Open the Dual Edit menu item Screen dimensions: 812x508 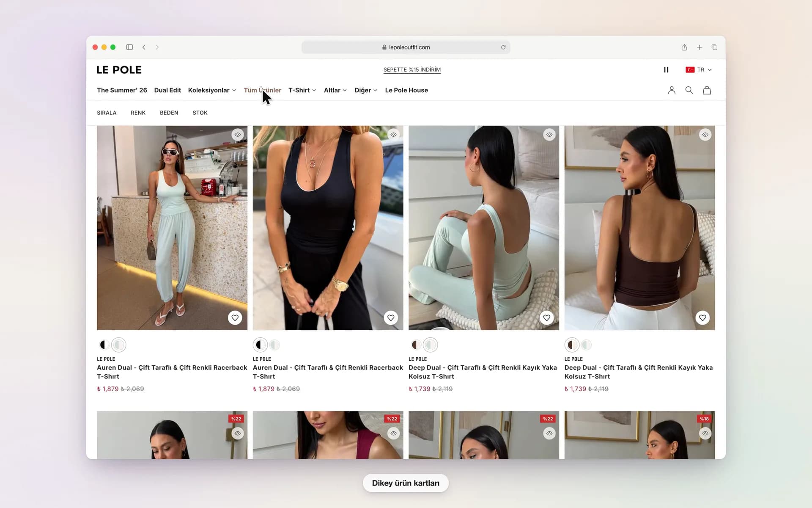point(167,90)
